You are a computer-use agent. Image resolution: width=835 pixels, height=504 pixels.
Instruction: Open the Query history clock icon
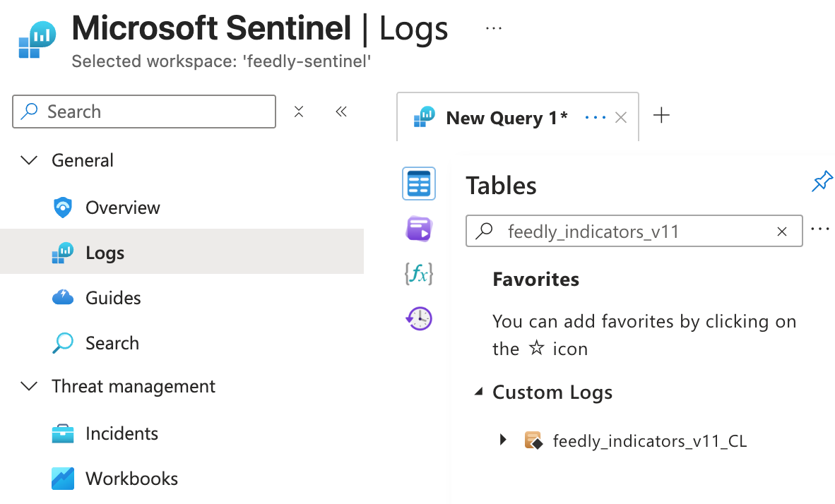[419, 319]
